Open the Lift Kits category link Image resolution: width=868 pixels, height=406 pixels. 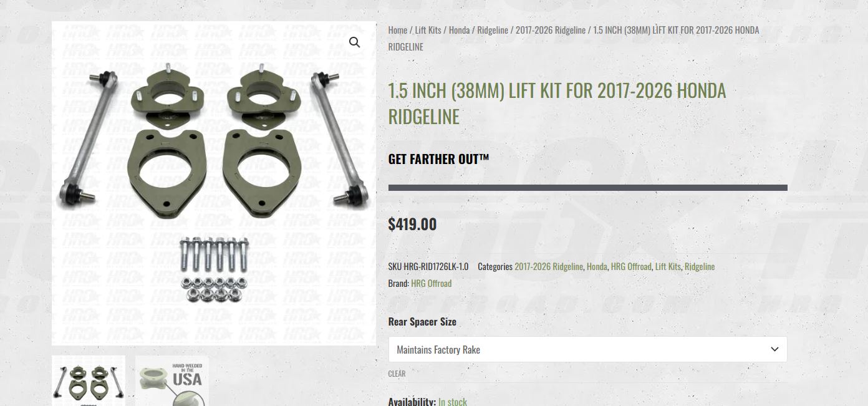(668, 266)
